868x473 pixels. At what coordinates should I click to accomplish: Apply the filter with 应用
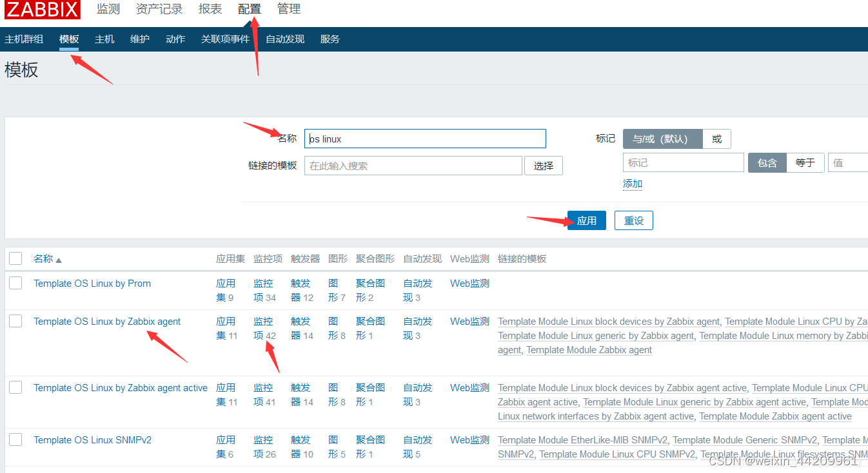pyautogui.click(x=587, y=220)
